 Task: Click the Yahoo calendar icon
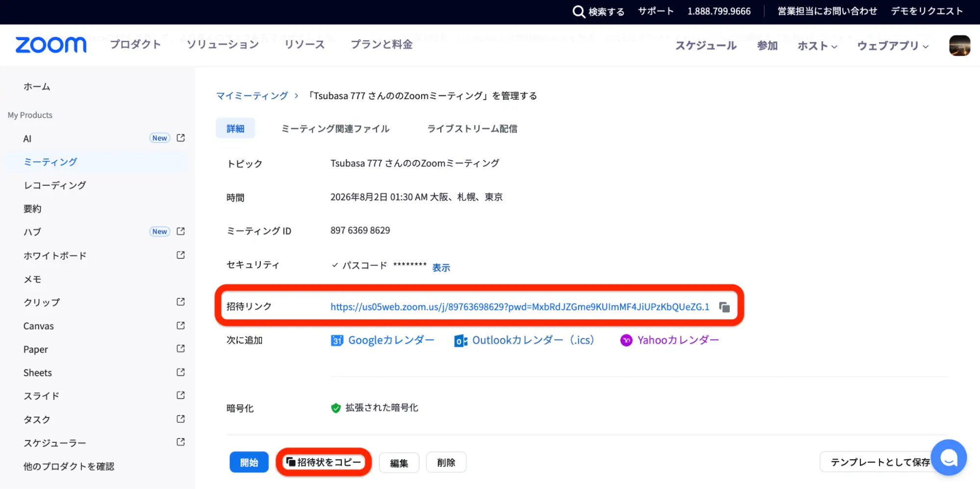click(x=626, y=340)
